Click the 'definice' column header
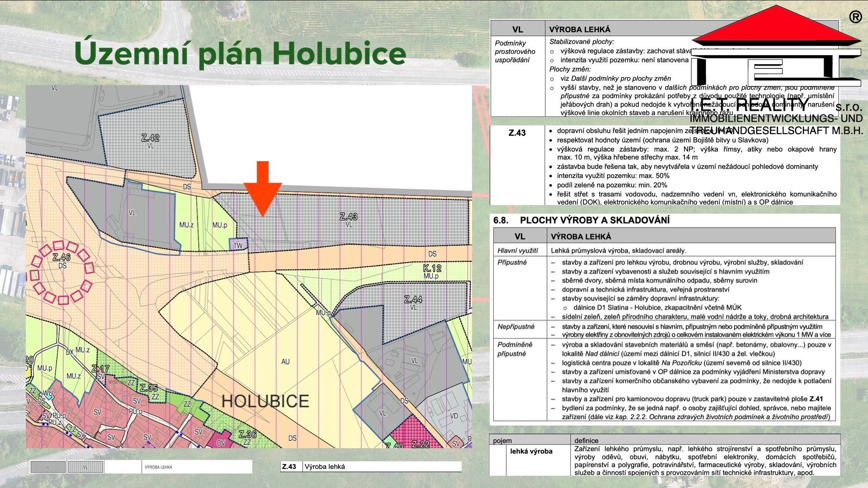Image resolution: width=868 pixels, height=488 pixels. click(586, 440)
